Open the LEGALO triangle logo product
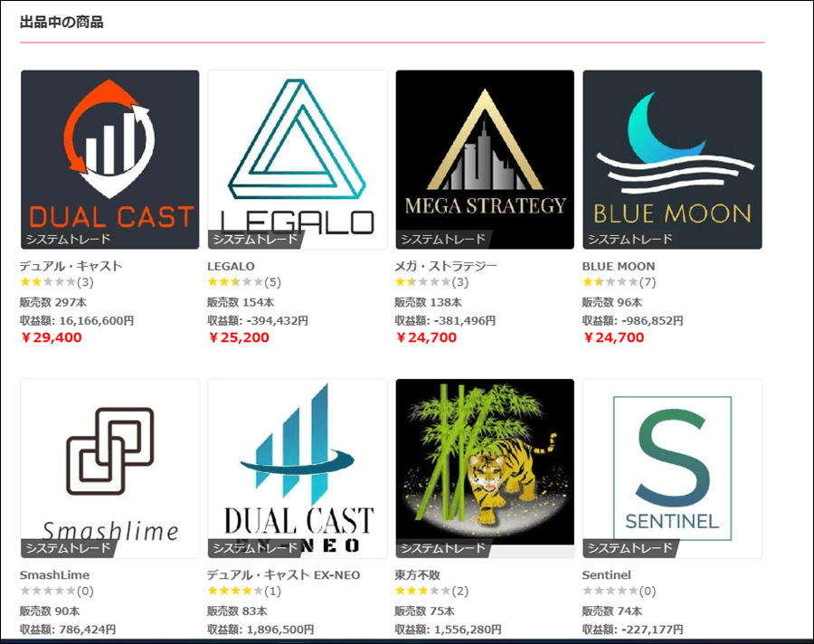Screen dimensions: 814x644 click(x=298, y=160)
